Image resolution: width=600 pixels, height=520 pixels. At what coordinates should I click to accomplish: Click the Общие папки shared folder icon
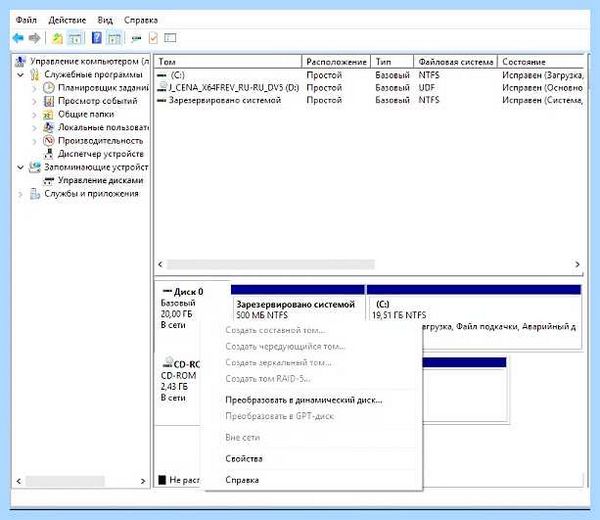(x=48, y=114)
